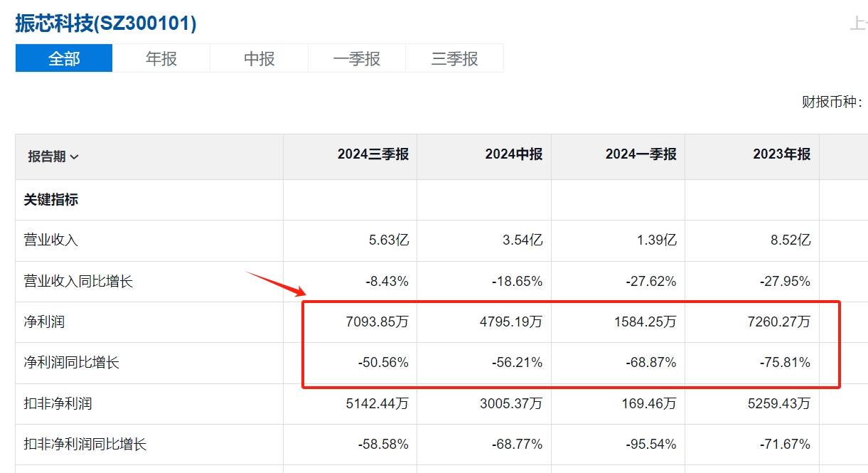Viewport: 868px width, 473px height.
Task: Click the 营业收入 row label
Action: click(51, 240)
